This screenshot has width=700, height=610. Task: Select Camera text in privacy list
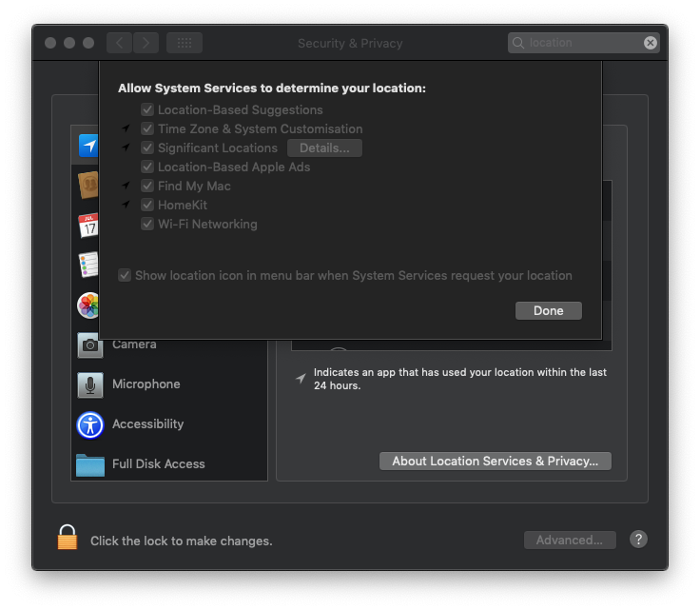point(134,344)
